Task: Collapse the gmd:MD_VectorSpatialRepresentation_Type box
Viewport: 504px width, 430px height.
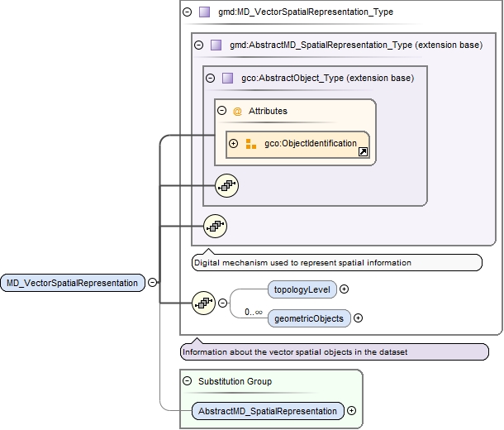Action: (188, 12)
